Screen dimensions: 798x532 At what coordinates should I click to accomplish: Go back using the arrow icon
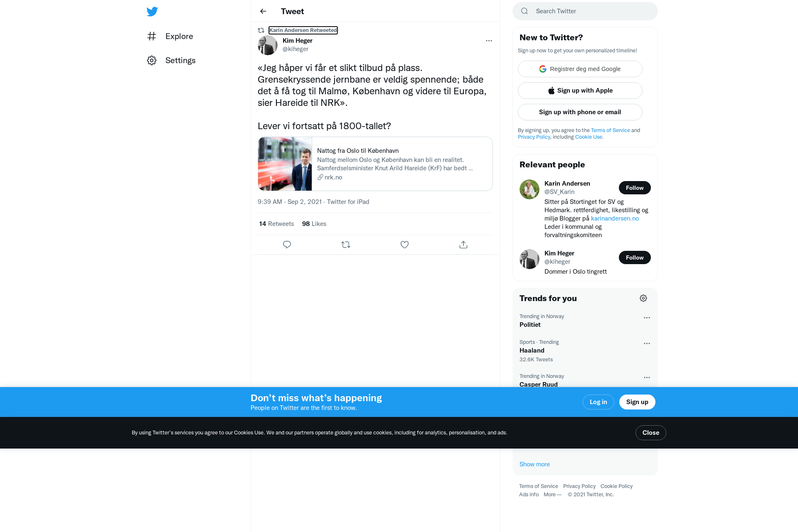(263, 11)
